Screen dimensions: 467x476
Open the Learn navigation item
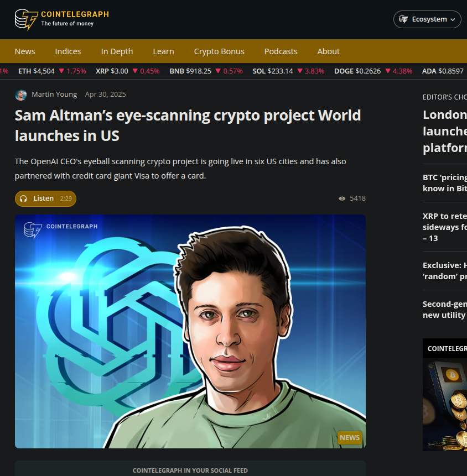[x=163, y=51]
